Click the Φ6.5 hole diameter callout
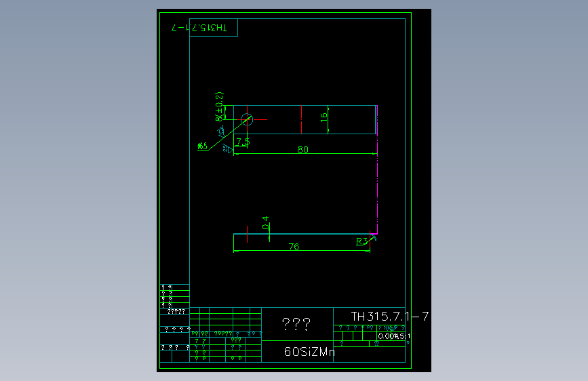The width and height of the screenshot is (588, 381). (203, 146)
